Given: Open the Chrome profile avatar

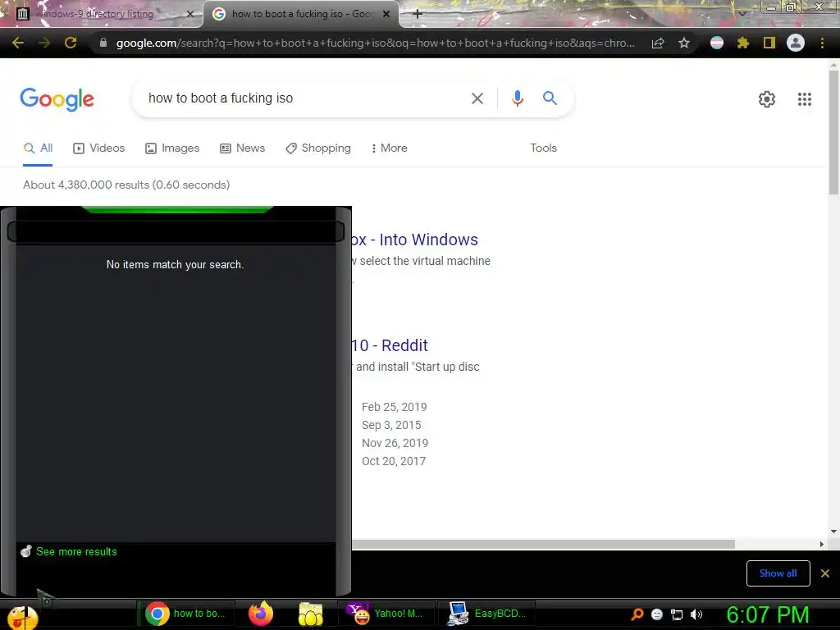Looking at the screenshot, I should pyautogui.click(x=796, y=43).
